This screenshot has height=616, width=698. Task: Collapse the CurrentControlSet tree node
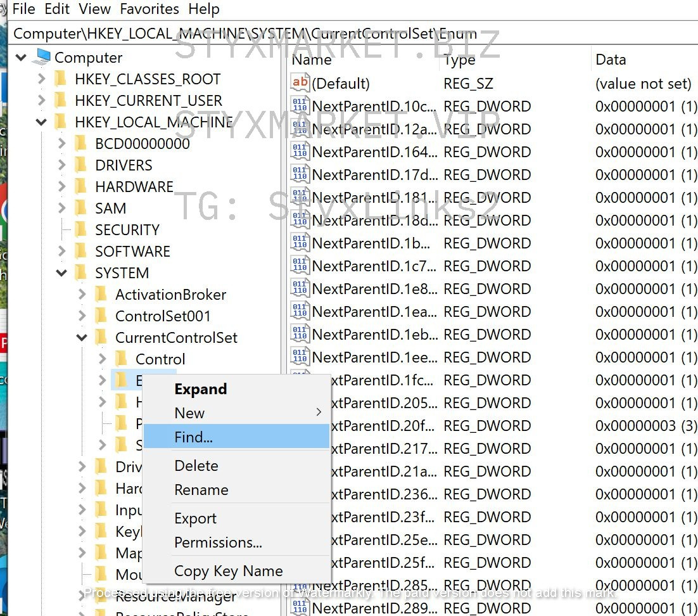82,338
